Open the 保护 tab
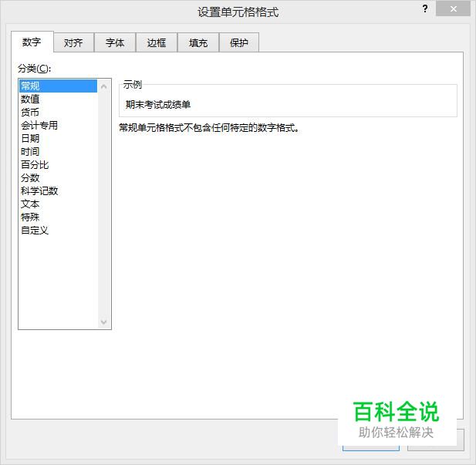Image resolution: width=476 pixels, height=465 pixels. (x=239, y=42)
